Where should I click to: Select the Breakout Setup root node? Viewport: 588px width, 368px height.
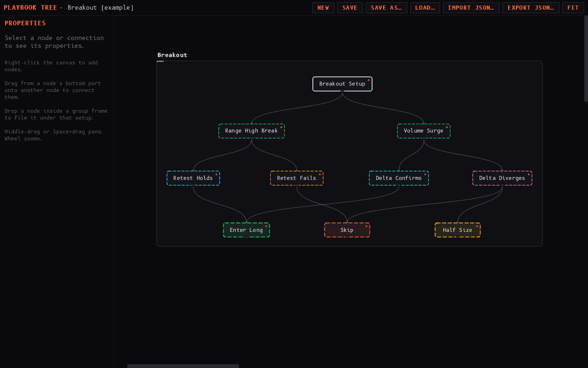click(342, 84)
